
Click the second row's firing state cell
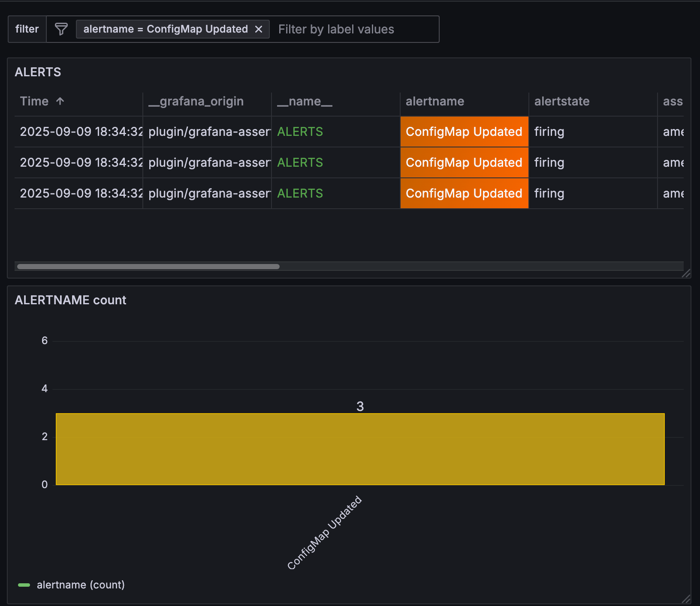coord(549,163)
